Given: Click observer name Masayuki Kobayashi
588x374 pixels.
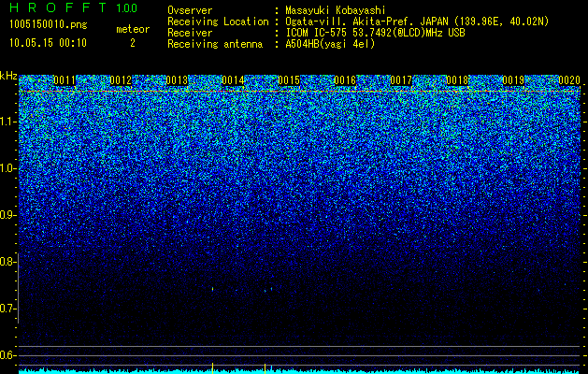Looking at the screenshot, I should (x=336, y=10).
